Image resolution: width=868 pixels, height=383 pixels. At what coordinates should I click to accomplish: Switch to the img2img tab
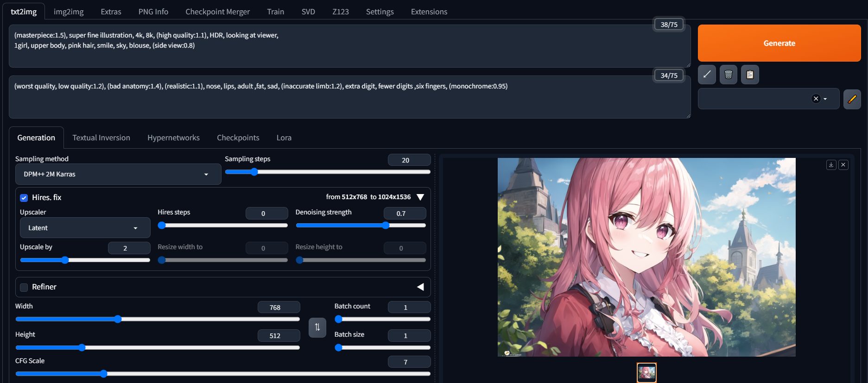pos(69,12)
